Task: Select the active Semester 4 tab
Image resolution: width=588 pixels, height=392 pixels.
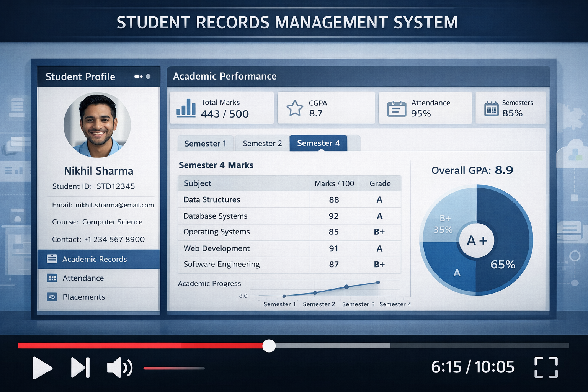Action: click(x=318, y=143)
